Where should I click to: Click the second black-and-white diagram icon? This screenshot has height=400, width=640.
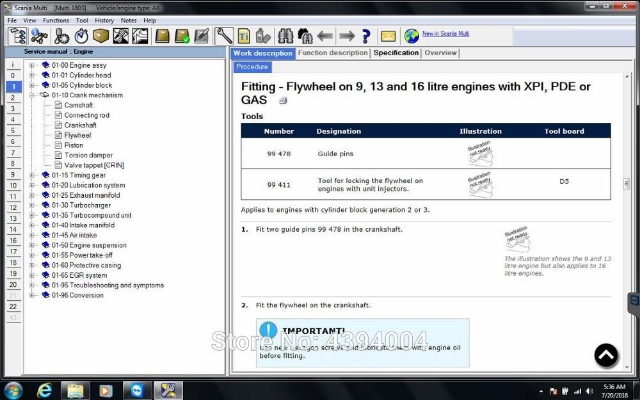[x=140, y=36]
